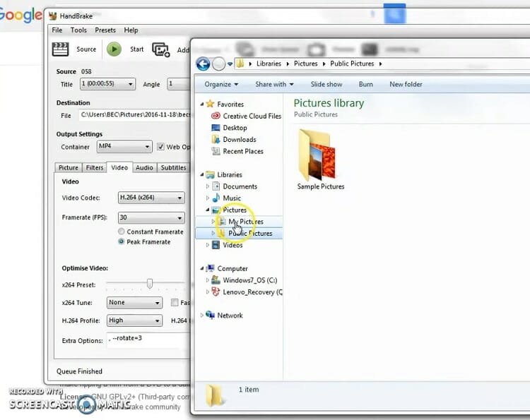The height and width of the screenshot is (420, 530).
Task: Expand the Network tree node
Action: click(202, 316)
